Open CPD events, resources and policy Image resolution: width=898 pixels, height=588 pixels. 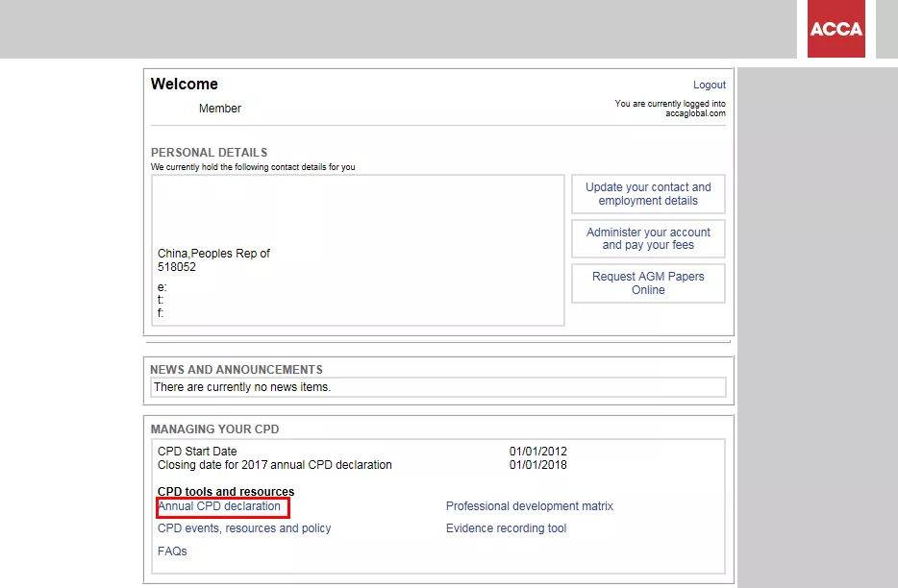click(244, 528)
